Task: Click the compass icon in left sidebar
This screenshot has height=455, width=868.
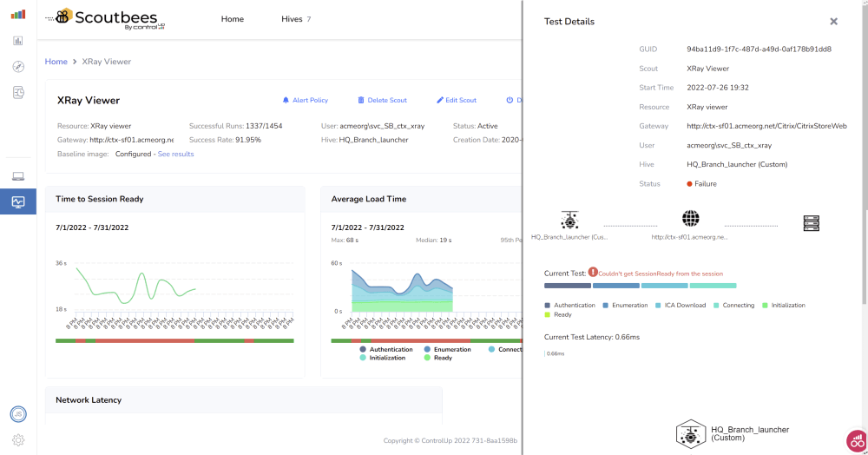Action: [x=18, y=67]
